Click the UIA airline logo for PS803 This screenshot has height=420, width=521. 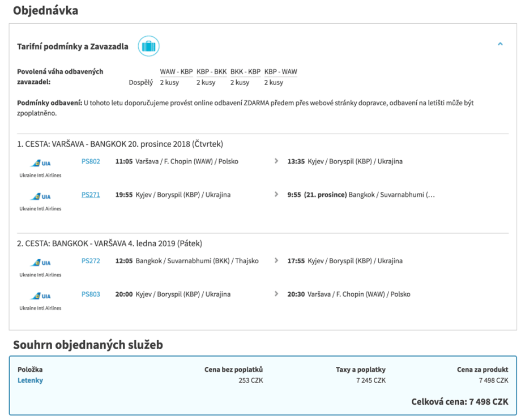[40, 297]
